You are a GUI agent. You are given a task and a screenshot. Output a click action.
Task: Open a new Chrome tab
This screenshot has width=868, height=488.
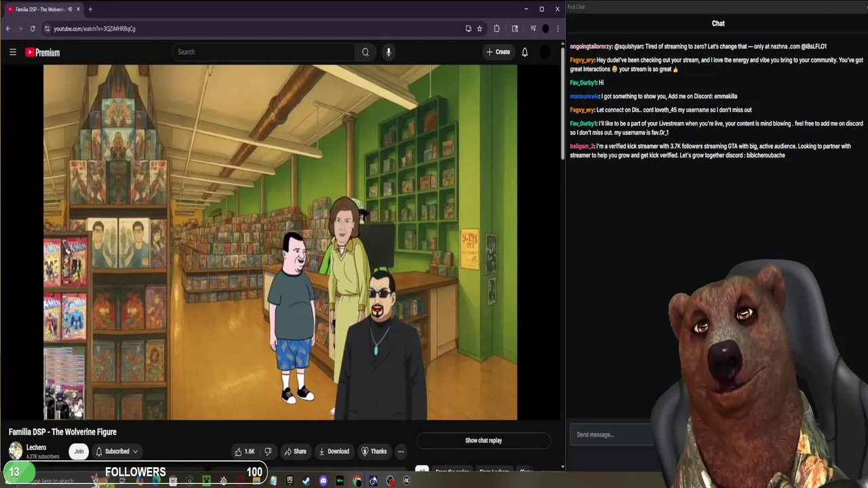tap(90, 9)
